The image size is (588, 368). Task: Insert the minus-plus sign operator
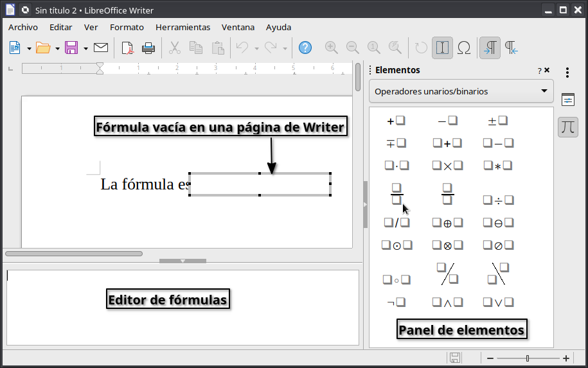click(x=396, y=143)
